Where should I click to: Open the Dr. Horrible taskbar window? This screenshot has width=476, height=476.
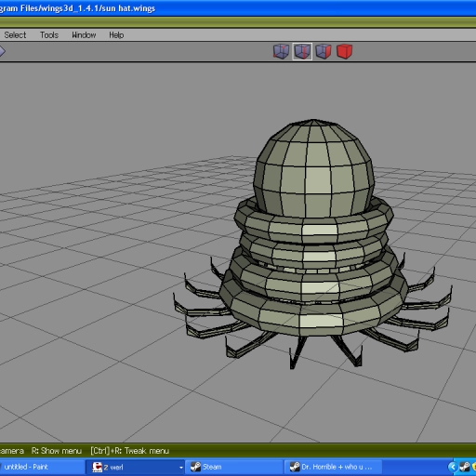point(333,467)
